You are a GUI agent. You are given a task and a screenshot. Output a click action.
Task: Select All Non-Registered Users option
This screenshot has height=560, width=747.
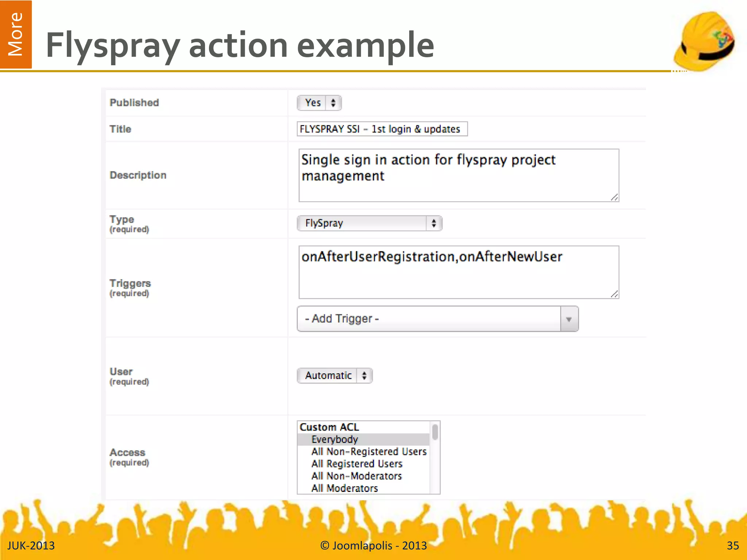[x=368, y=452]
